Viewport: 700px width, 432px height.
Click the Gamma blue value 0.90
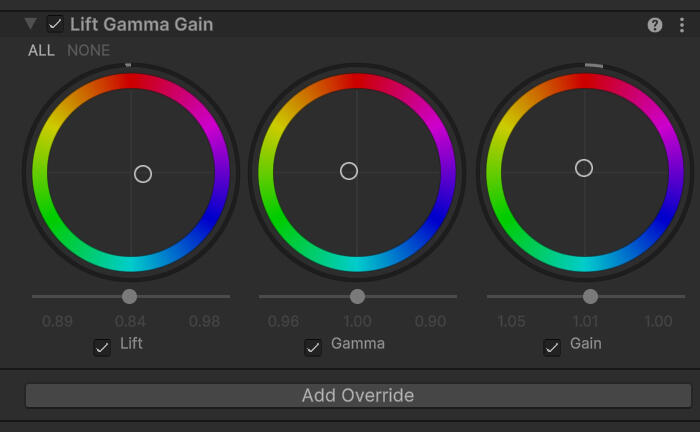430,321
